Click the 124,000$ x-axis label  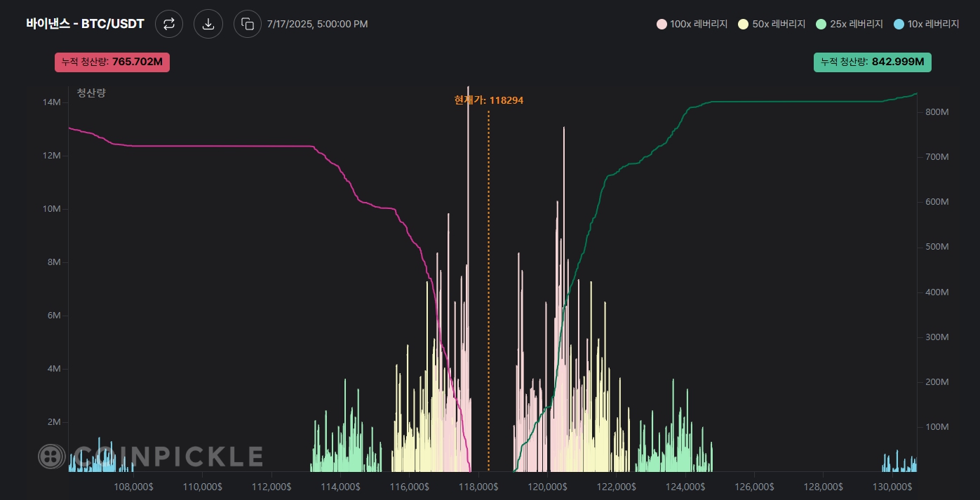(x=685, y=486)
